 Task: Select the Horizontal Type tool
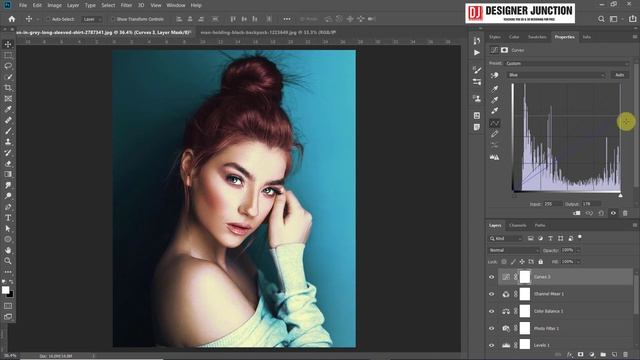point(8,218)
